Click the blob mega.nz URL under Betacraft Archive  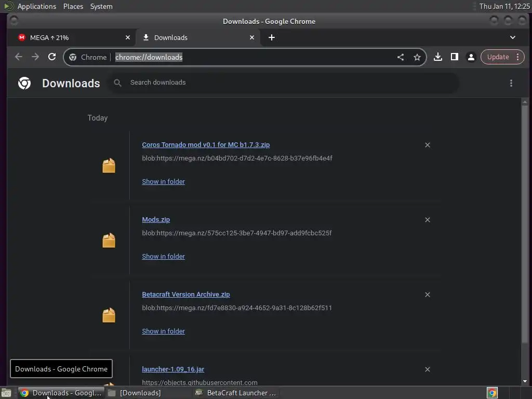[237, 308]
